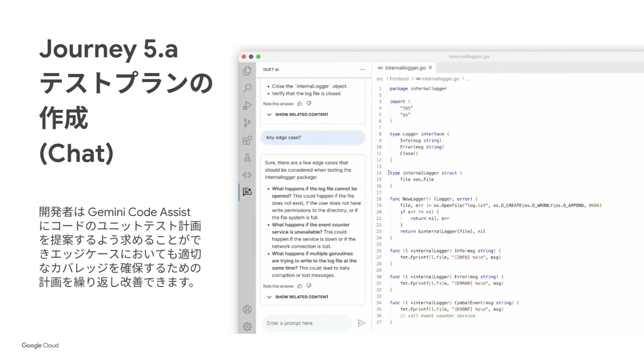Viewport: 644px width, 362px height.
Task: Open the Accounts icon in the activity bar
Action: click(247, 309)
